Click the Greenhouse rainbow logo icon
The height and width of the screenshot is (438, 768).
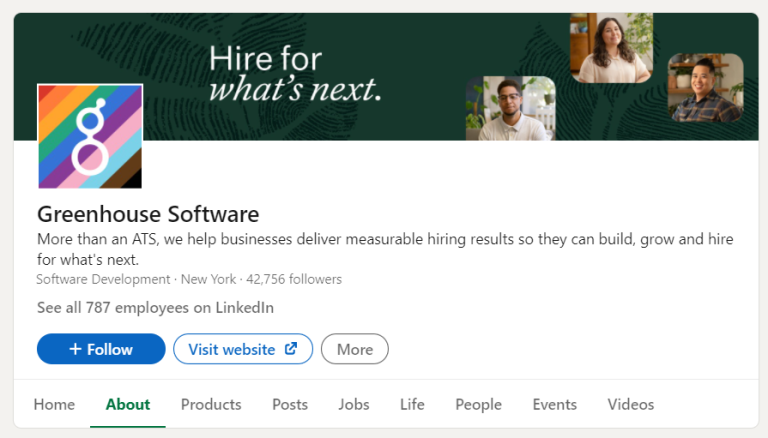tap(90, 137)
